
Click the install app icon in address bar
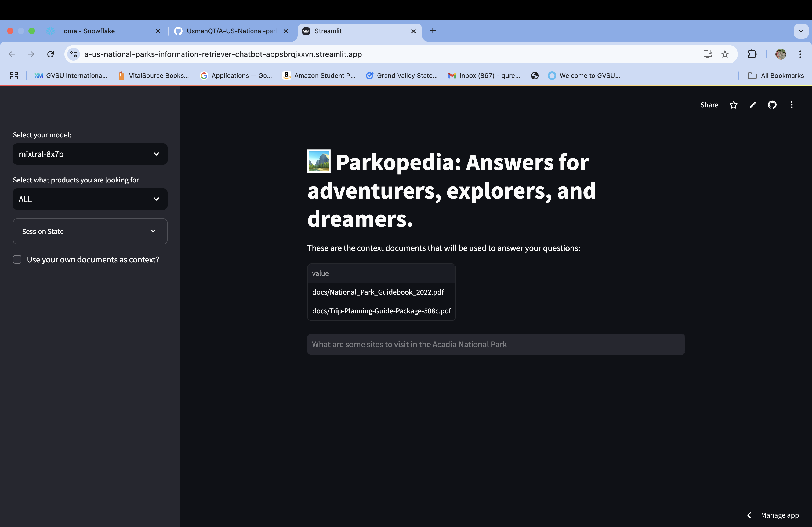coord(707,54)
